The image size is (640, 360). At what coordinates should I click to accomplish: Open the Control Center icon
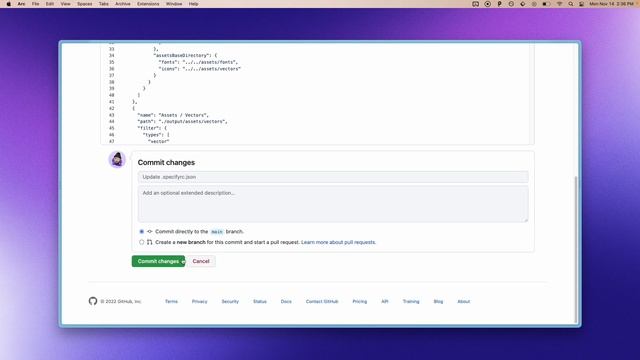tap(581, 4)
